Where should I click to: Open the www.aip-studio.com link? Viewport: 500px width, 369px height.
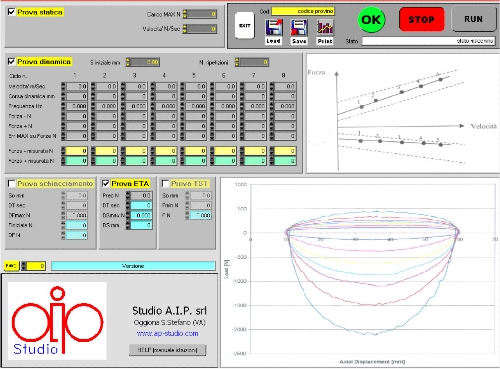pyautogui.click(x=168, y=333)
